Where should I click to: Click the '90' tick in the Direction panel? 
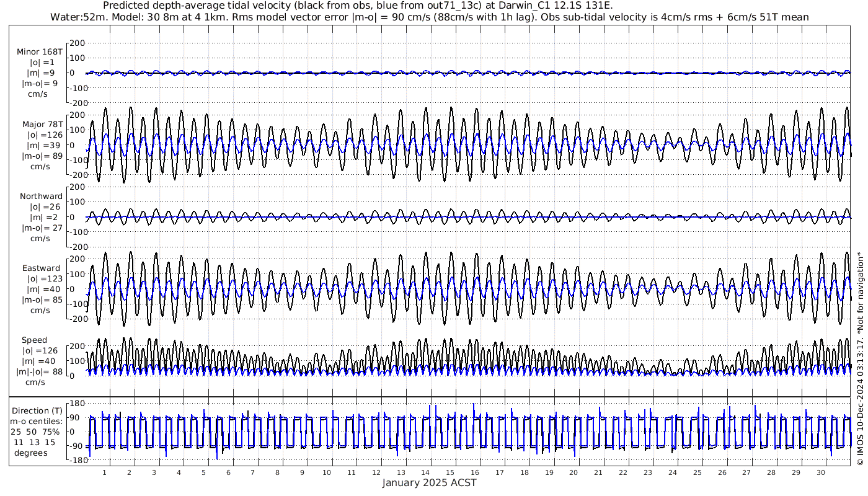(x=79, y=418)
